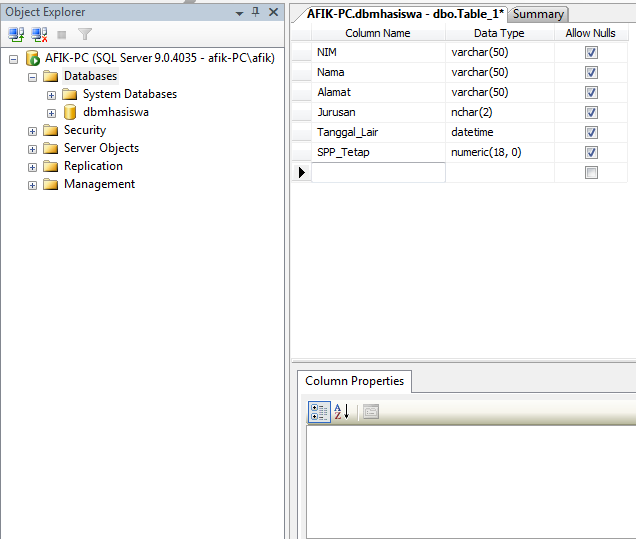This screenshot has width=636, height=539.
Task: Click the SPP_Tetap column name cell
Action: [378, 152]
